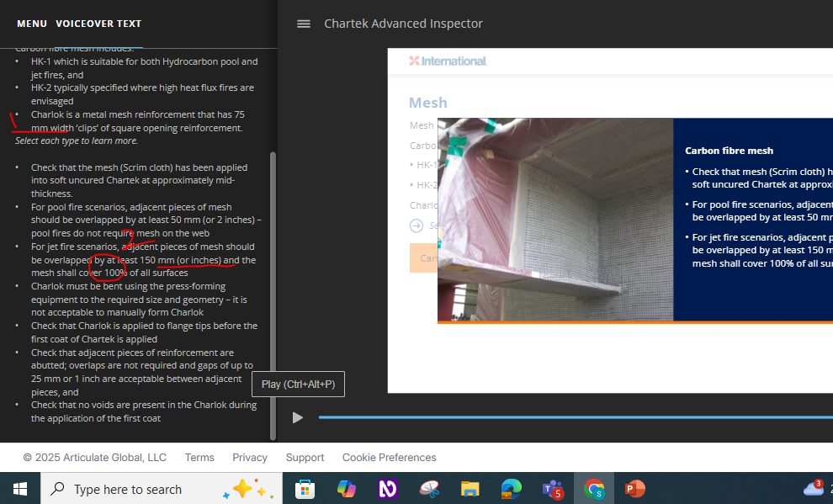Screen dimensions: 833x504
Task: Launch Copilot from the taskbar
Action: 347,489
